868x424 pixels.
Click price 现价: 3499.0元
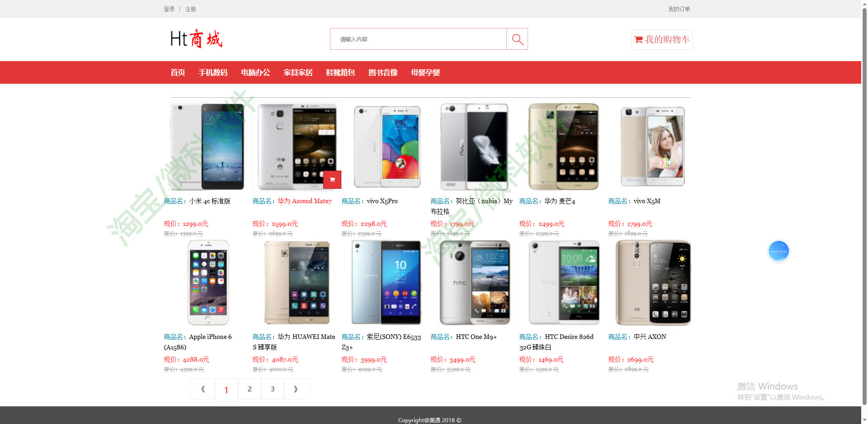point(453,359)
